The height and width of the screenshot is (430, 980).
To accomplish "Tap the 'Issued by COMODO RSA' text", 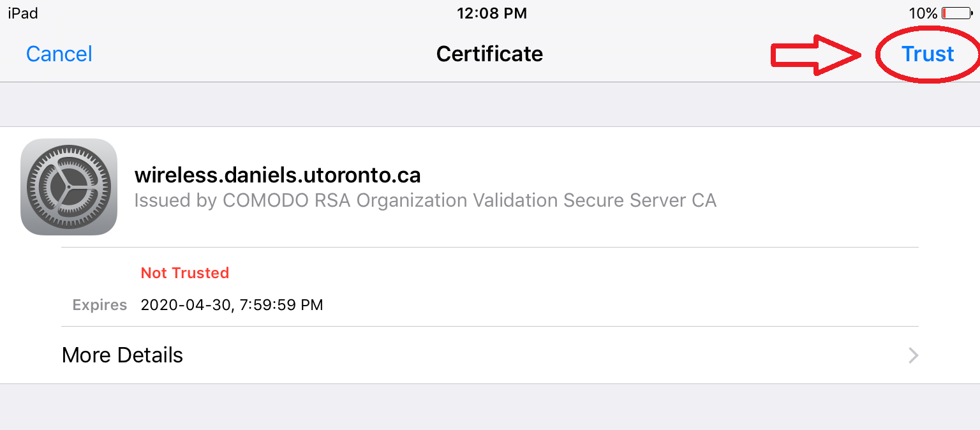I will [425, 200].
